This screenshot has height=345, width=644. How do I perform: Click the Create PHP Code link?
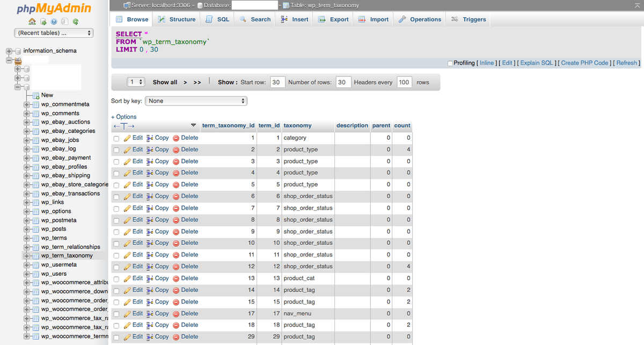[x=584, y=63]
